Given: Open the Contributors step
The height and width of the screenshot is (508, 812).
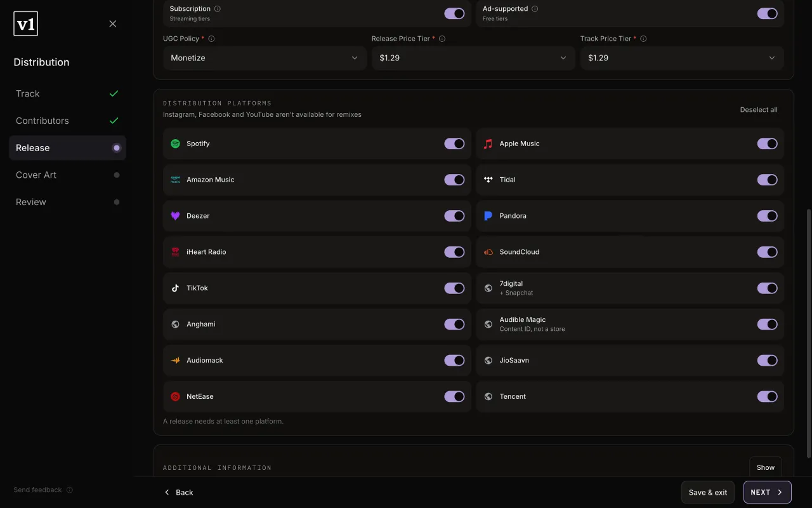Looking at the screenshot, I should click(x=67, y=121).
